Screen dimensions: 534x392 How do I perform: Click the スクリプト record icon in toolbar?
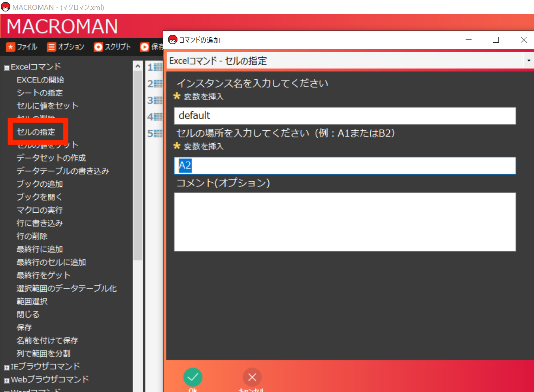click(98, 47)
